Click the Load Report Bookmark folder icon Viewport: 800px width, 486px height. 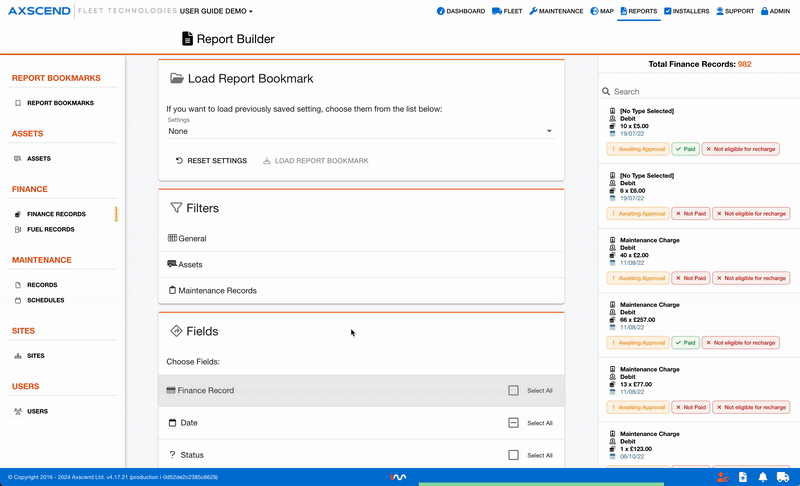click(x=177, y=79)
